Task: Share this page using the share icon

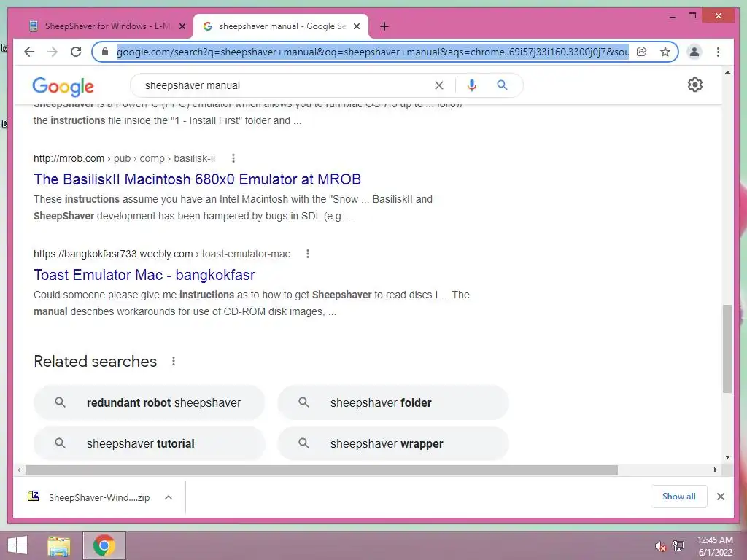Action: [642, 52]
